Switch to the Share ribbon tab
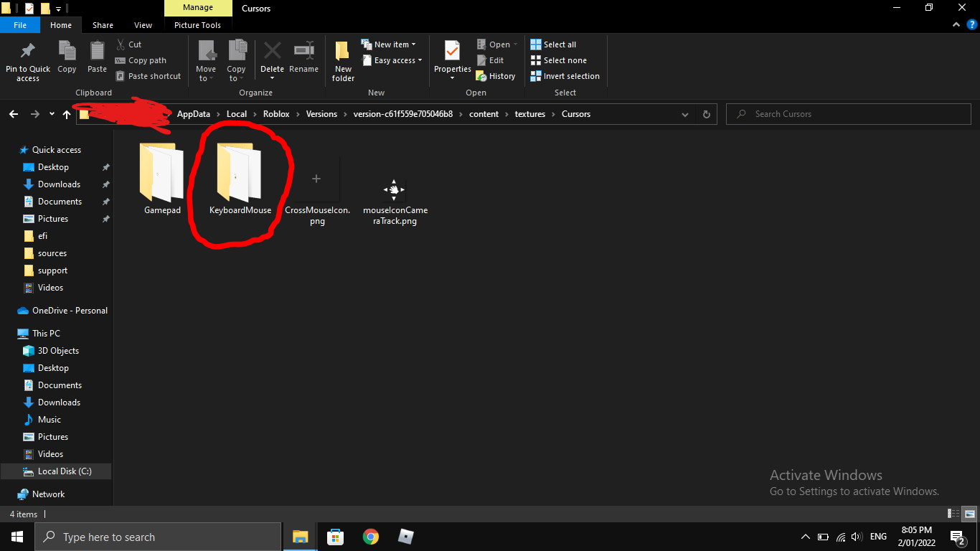 pyautogui.click(x=103, y=25)
